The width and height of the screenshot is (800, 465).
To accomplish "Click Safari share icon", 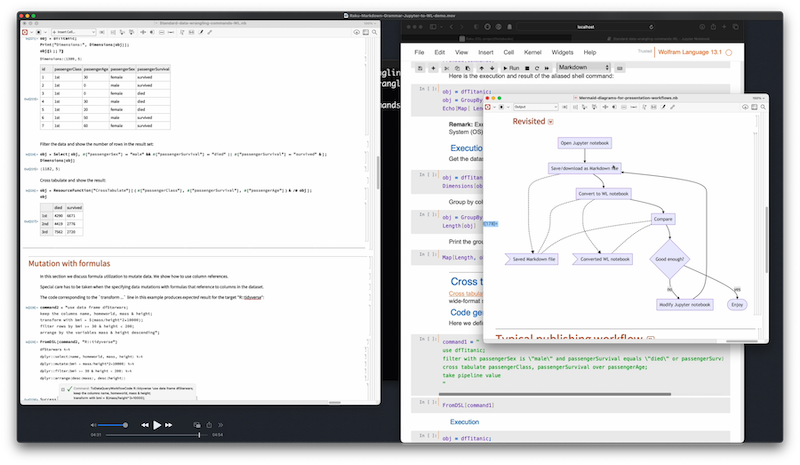I will 713,27.
